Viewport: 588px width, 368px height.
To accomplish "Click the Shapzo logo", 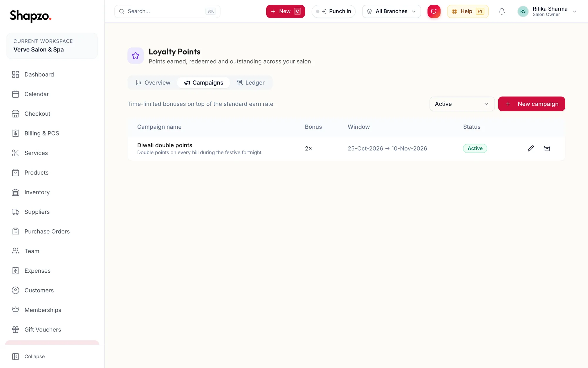I will point(31,16).
